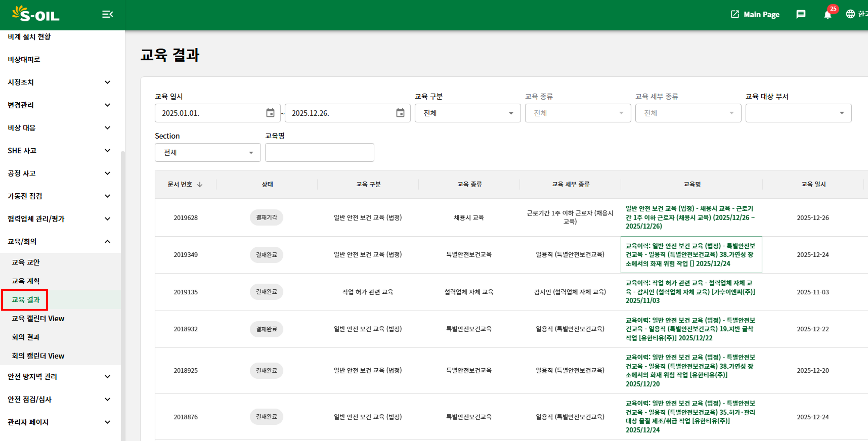Click the globe language icon
This screenshot has width=868, height=441.
pyautogui.click(x=850, y=14)
